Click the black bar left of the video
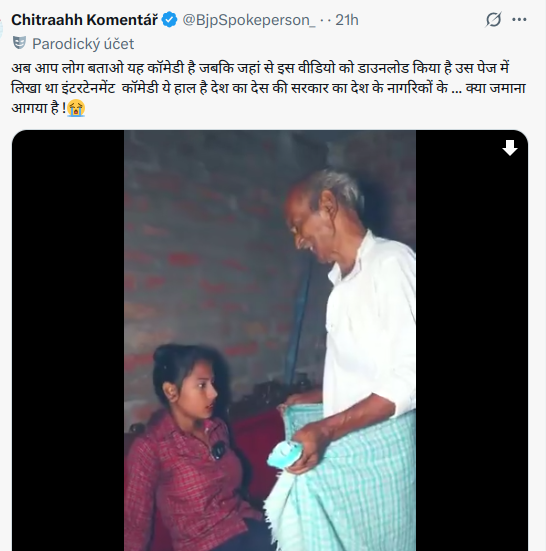 68,340
